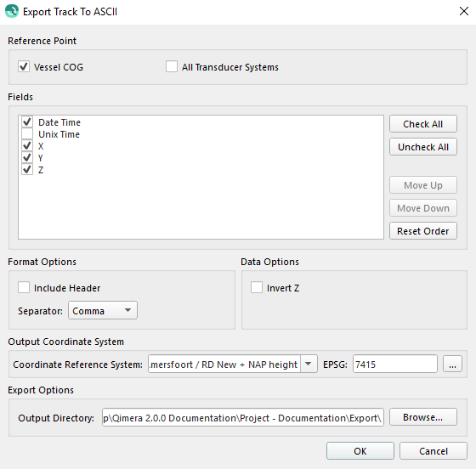Enable the Include Header option
Screen dimensions: 476x469
(24, 287)
